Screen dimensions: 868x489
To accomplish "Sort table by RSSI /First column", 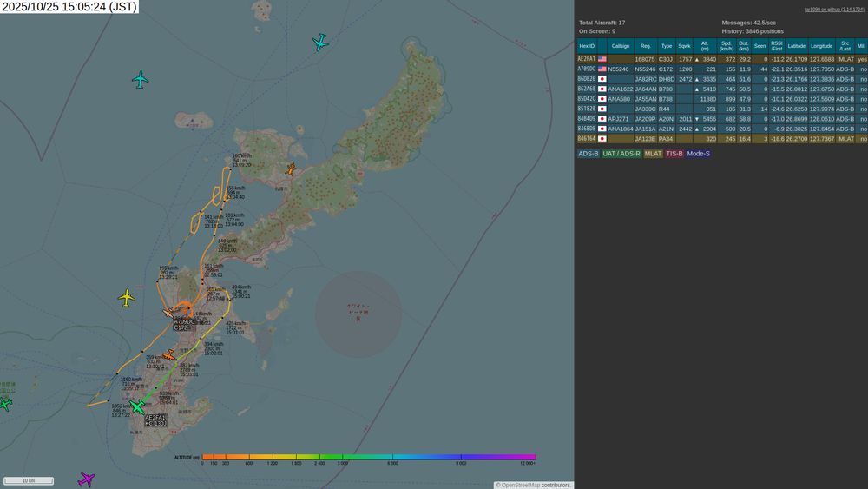I will click(777, 46).
